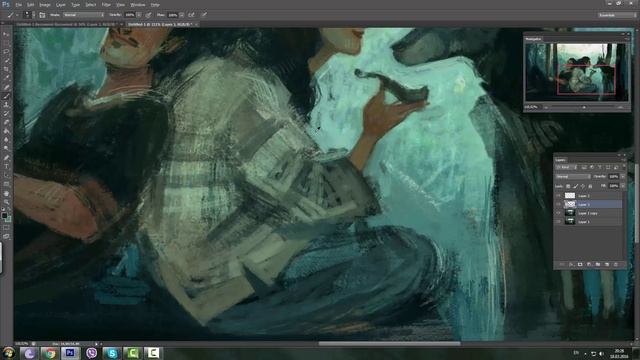Open the Essentials workspace switcher
640x360 pixels.
(x=617, y=15)
